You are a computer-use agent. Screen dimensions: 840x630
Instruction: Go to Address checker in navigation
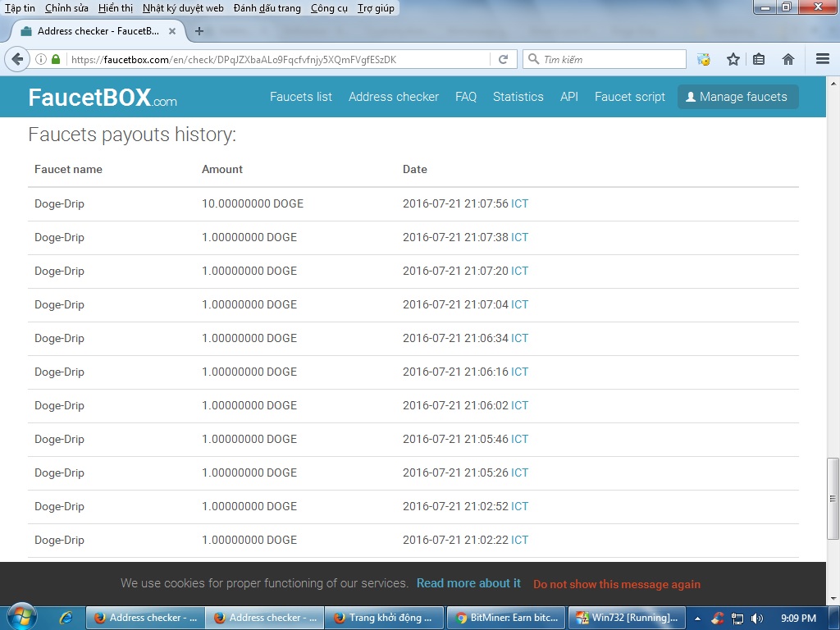pyautogui.click(x=394, y=97)
